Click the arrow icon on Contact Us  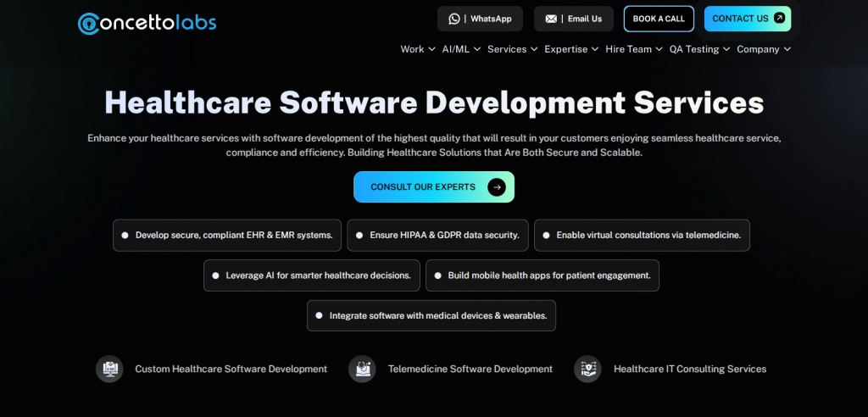[x=779, y=18]
